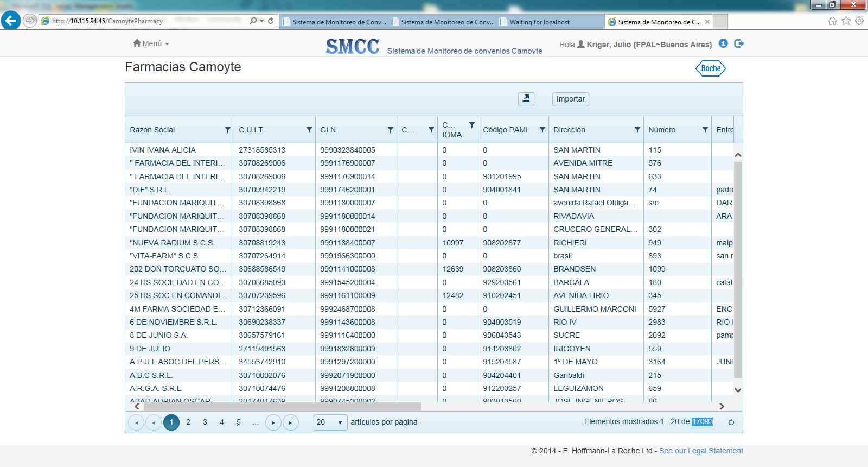Switch to first Sistema de Monitoreo tab
This screenshot has width=868, height=467.
tap(334, 22)
